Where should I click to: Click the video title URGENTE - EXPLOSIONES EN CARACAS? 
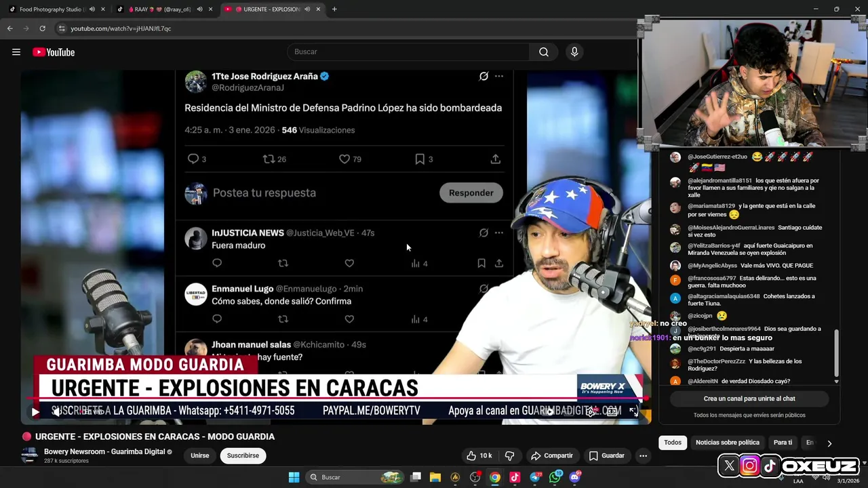tap(155, 436)
